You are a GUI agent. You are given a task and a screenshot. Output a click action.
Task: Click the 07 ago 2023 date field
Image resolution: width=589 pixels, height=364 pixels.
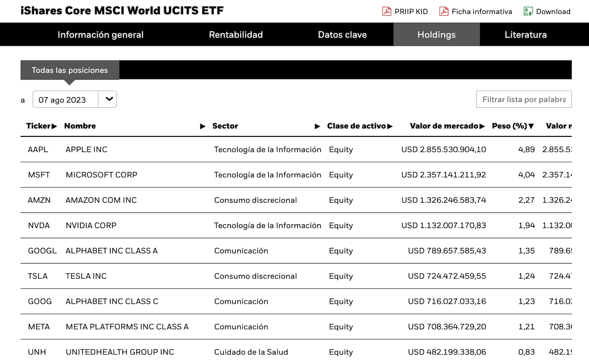pyautogui.click(x=66, y=99)
